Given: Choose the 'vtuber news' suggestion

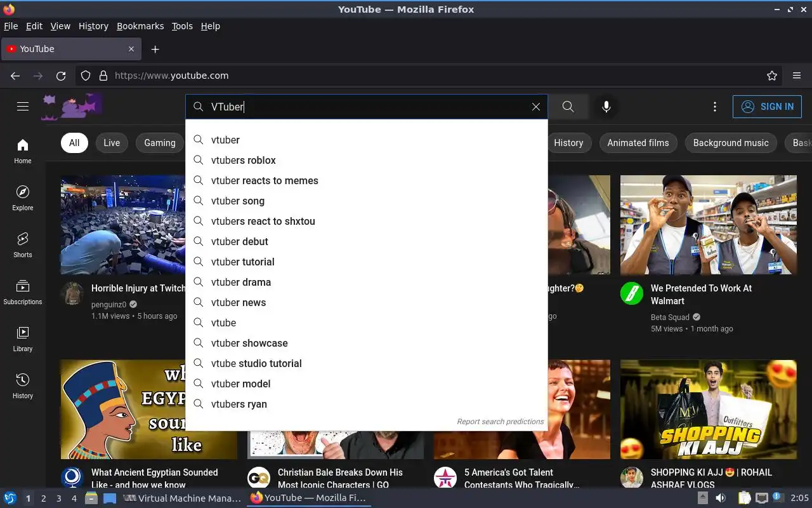Looking at the screenshot, I should point(367,302).
